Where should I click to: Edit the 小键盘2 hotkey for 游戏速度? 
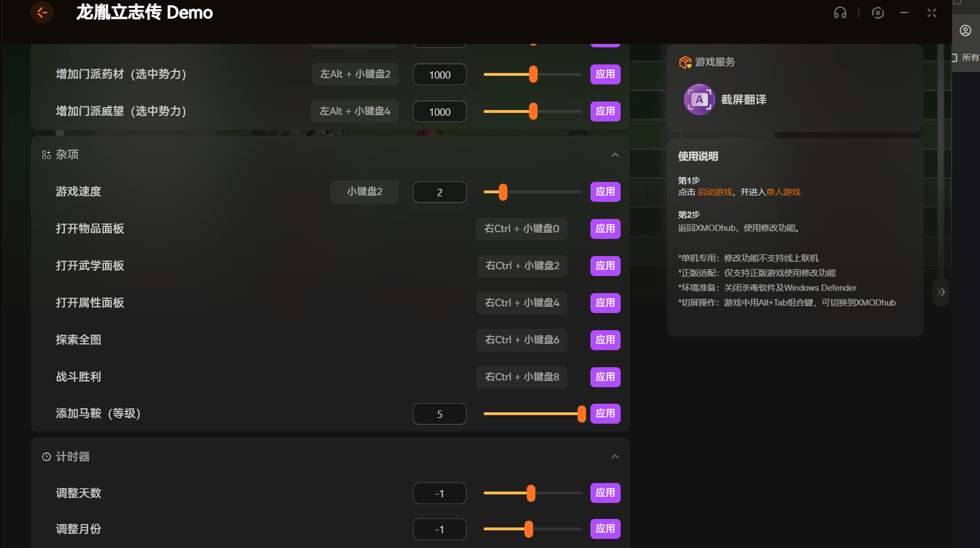pyautogui.click(x=364, y=192)
